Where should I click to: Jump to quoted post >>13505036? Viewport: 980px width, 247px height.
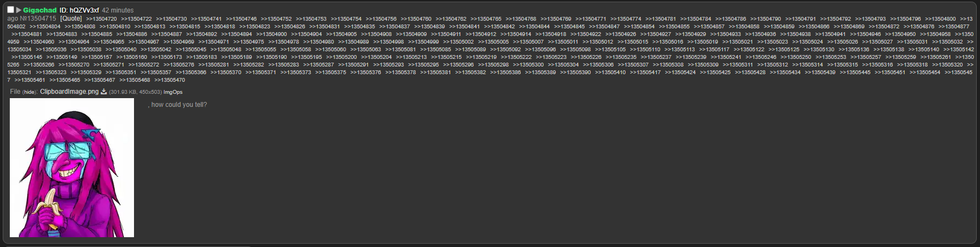pos(51,50)
